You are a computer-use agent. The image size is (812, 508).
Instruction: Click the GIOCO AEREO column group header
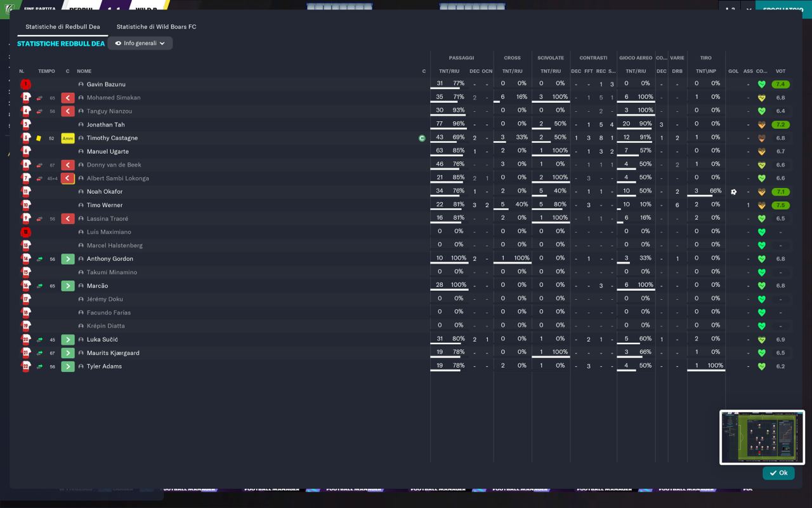[x=636, y=58]
